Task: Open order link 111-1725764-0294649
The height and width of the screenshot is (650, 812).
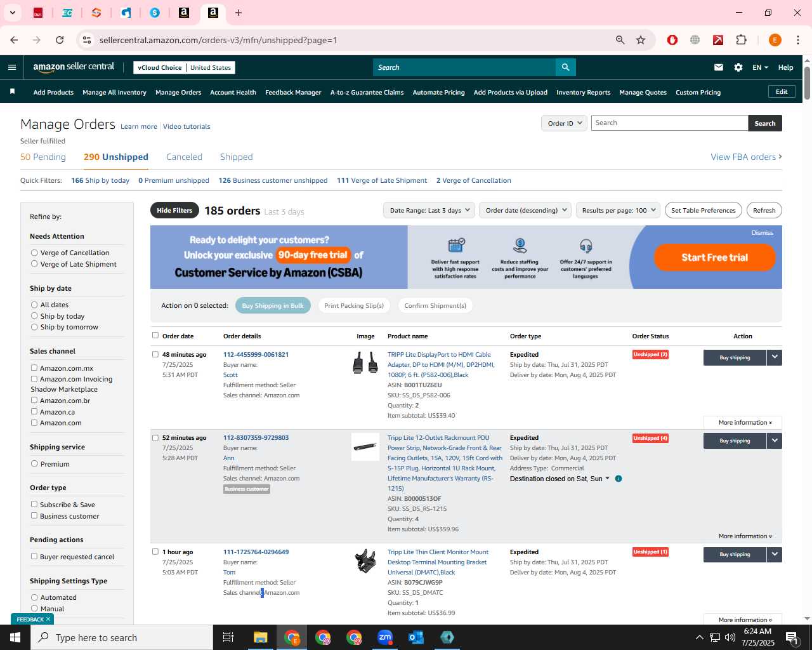Action: tap(256, 552)
